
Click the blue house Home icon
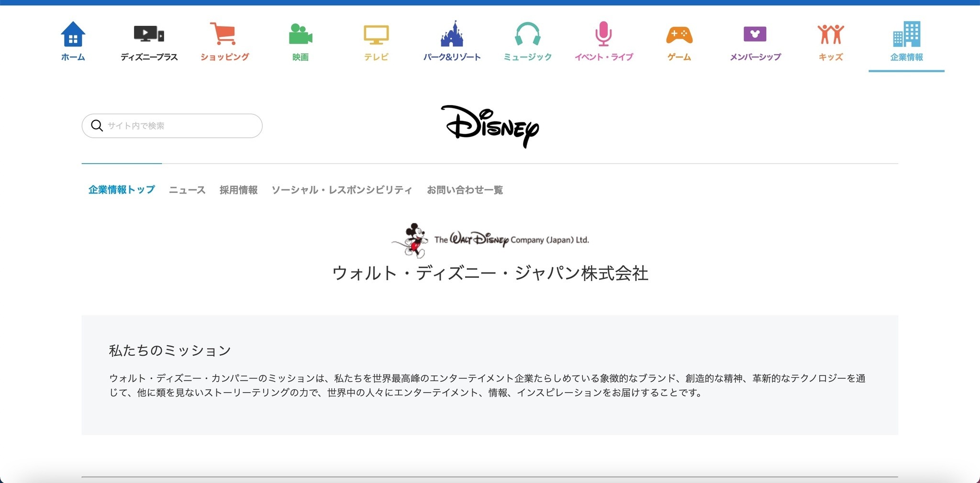[73, 33]
